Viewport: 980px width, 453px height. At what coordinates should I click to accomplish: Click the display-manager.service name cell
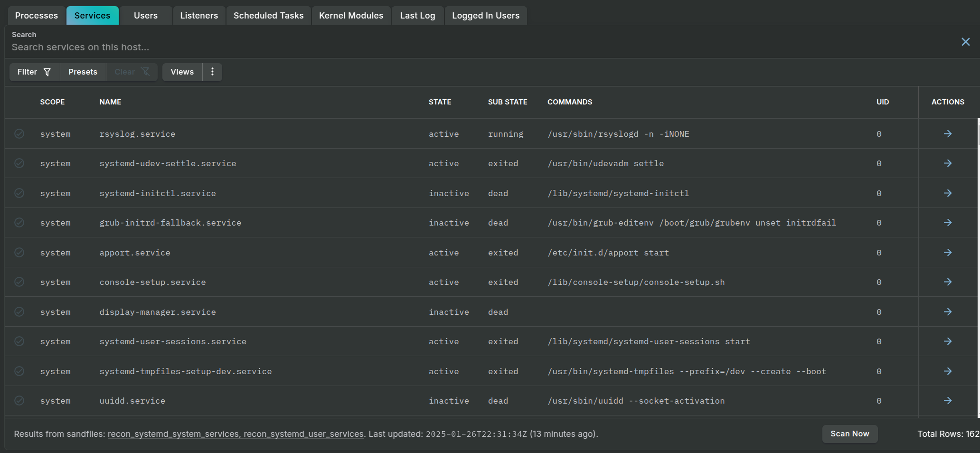(158, 312)
